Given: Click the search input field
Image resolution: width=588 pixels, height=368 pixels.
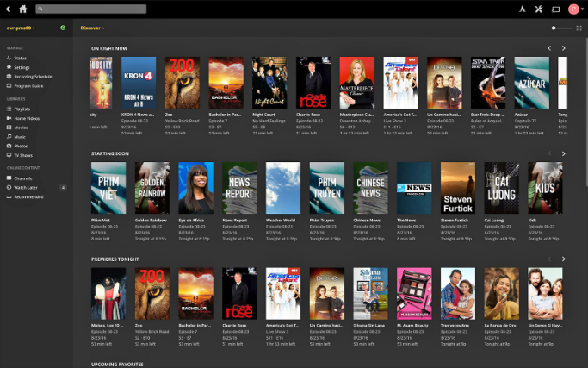Looking at the screenshot, I should point(90,9).
